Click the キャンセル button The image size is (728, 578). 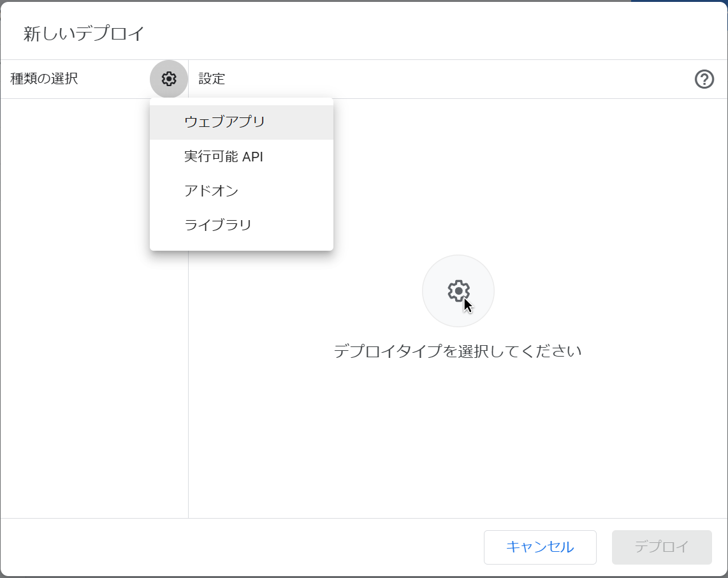pyautogui.click(x=540, y=547)
